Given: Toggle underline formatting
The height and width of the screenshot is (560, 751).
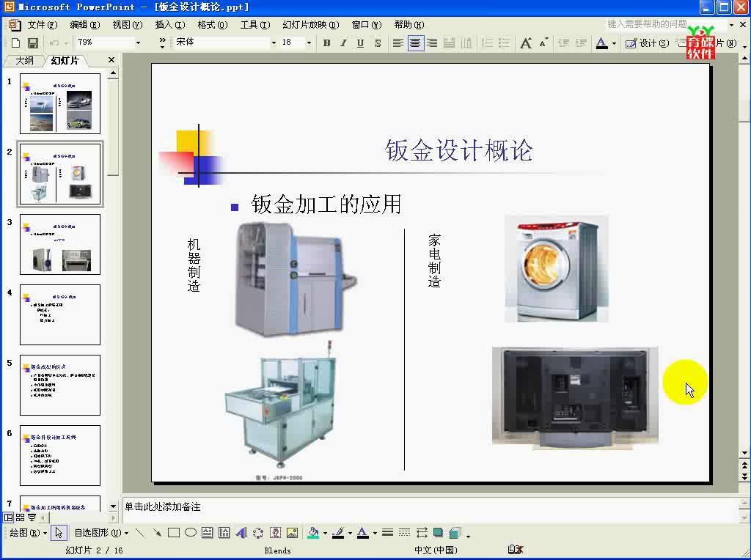Looking at the screenshot, I should click(360, 43).
